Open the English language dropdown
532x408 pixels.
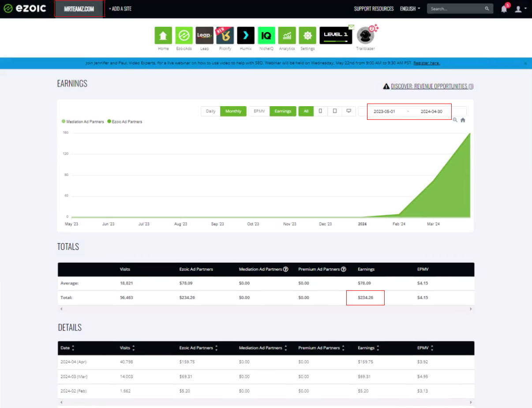(410, 9)
